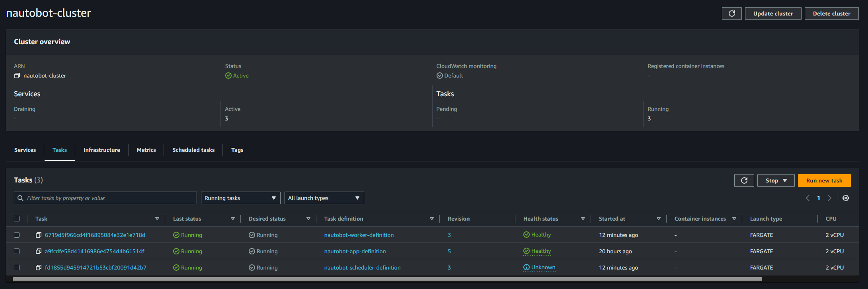
Task: Copy task ID 6719d5f966cd4f16895084e32e1e718d
Action: 38,235
